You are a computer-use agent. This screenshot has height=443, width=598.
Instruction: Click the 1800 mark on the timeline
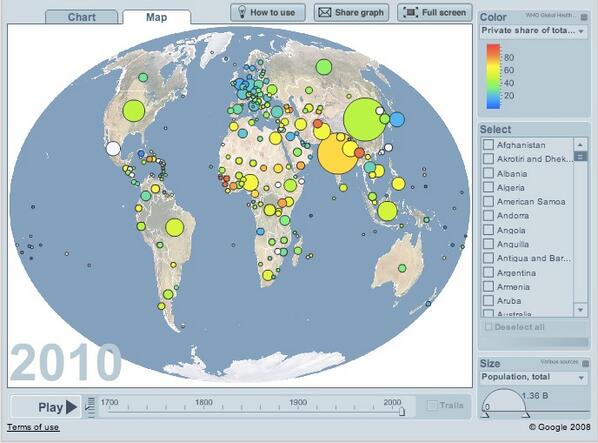pos(204,403)
